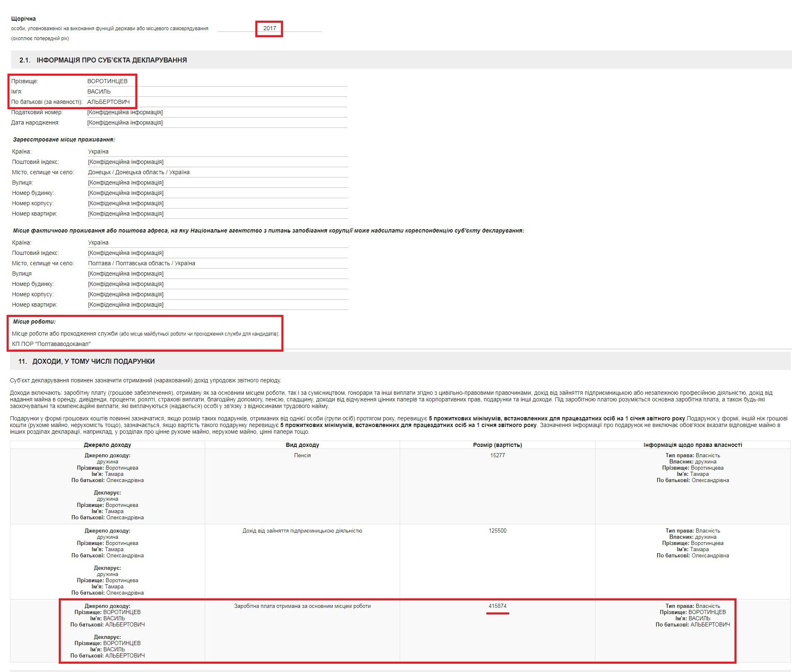
Task: Click the section 11 income header
Action: pyautogui.click(x=86, y=361)
